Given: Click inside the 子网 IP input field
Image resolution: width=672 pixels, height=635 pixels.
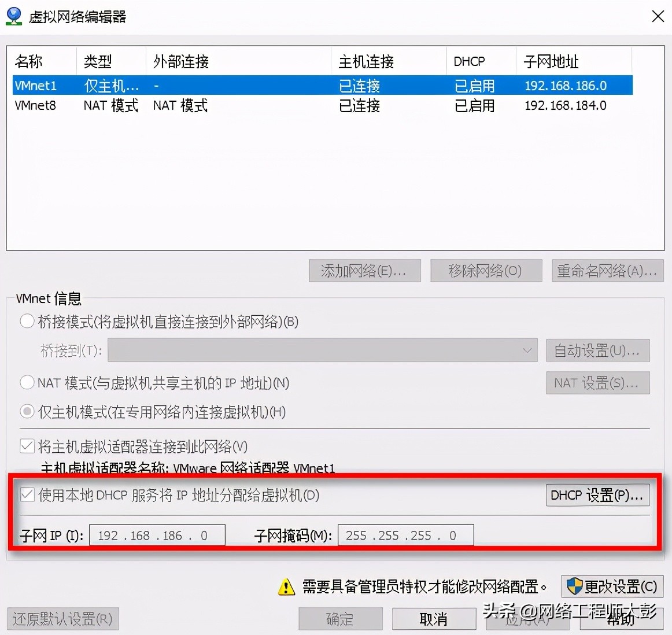Looking at the screenshot, I should click(157, 535).
